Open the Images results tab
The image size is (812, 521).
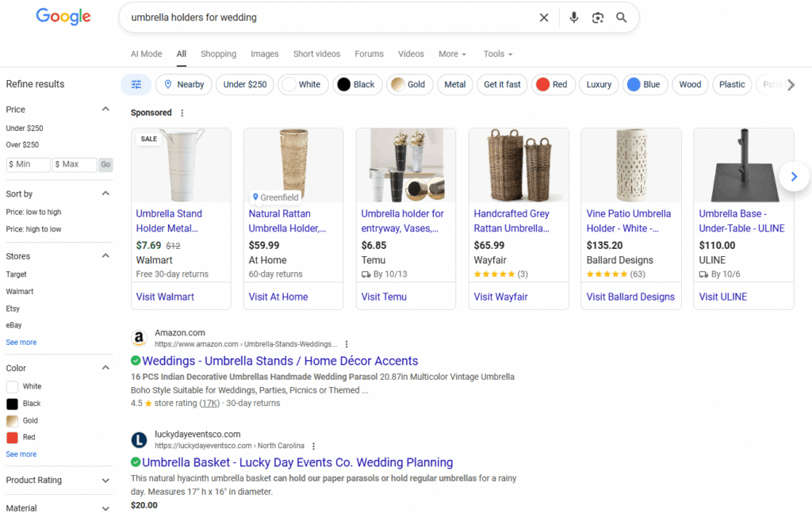(x=264, y=54)
